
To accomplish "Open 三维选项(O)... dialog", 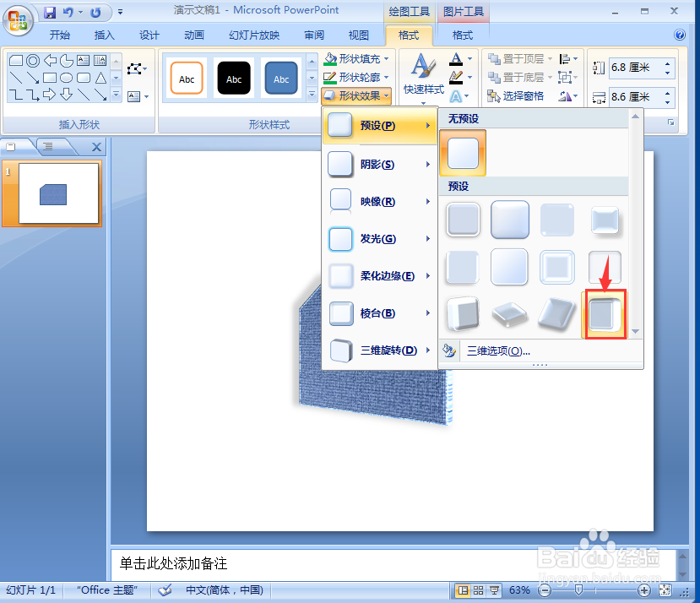I will 497,351.
